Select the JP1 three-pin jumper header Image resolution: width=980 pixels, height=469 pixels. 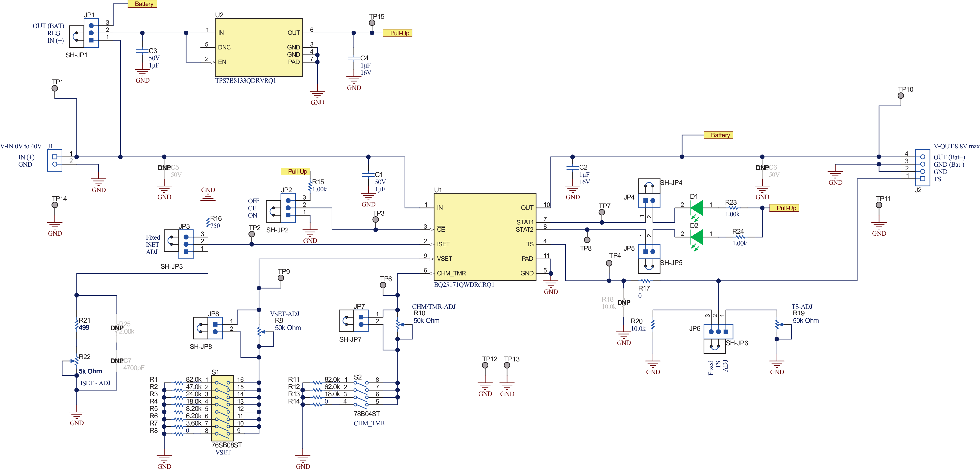click(x=91, y=33)
